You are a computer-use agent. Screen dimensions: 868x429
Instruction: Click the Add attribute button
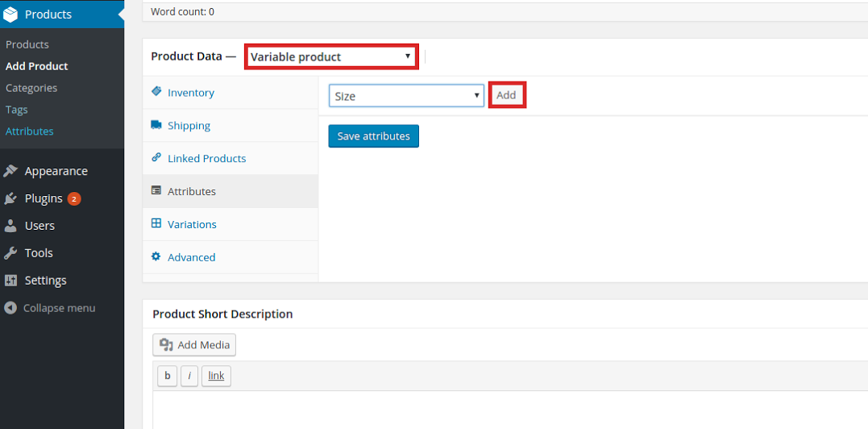[506, 95]
